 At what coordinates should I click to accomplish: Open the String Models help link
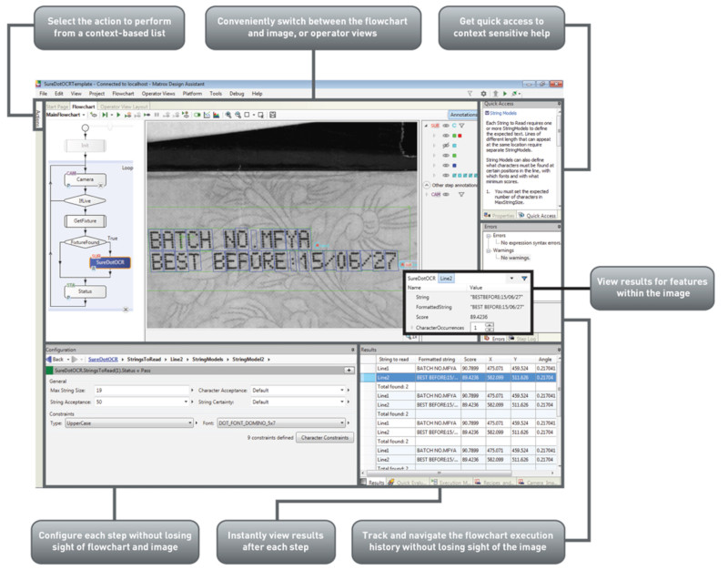pos(503,113)
